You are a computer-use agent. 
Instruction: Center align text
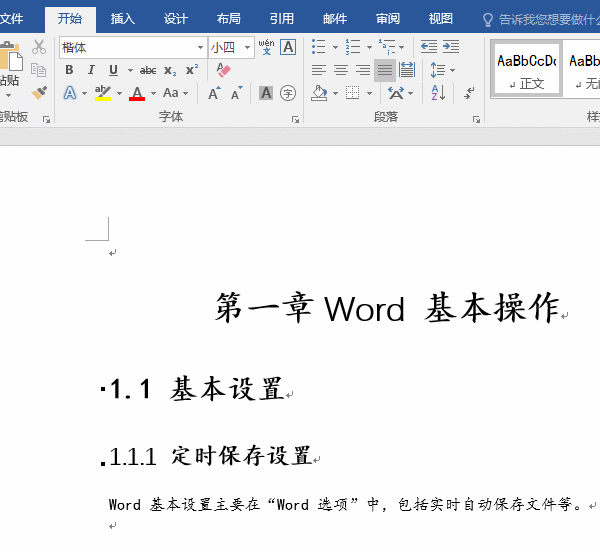341,70
